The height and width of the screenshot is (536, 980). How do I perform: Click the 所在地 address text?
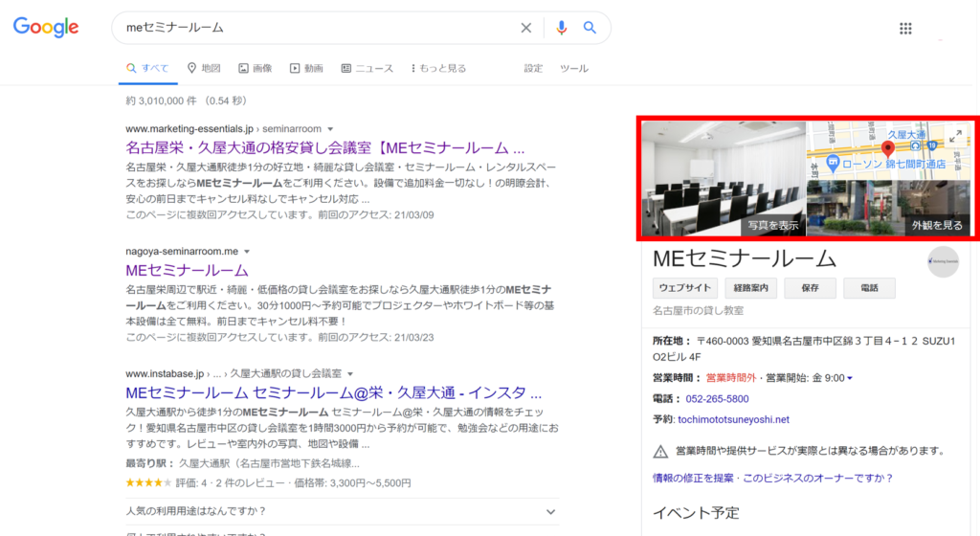(x=804, y=348)
